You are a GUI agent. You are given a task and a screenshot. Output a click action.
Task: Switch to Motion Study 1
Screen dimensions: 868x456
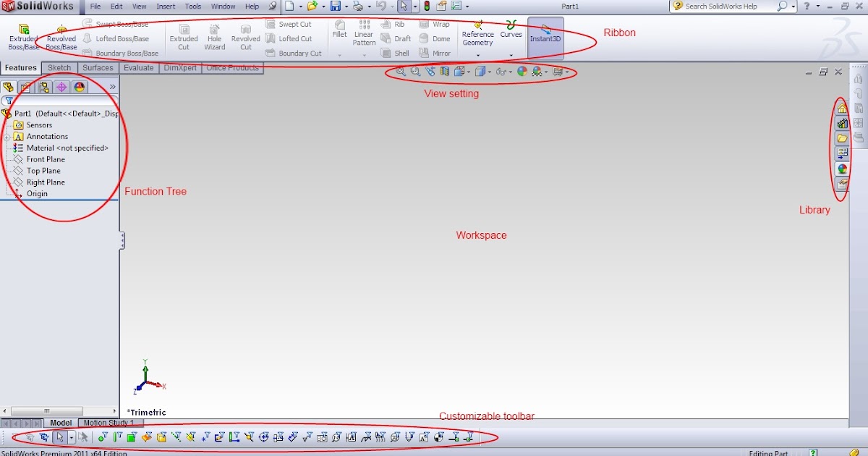[x=110, y=422]
